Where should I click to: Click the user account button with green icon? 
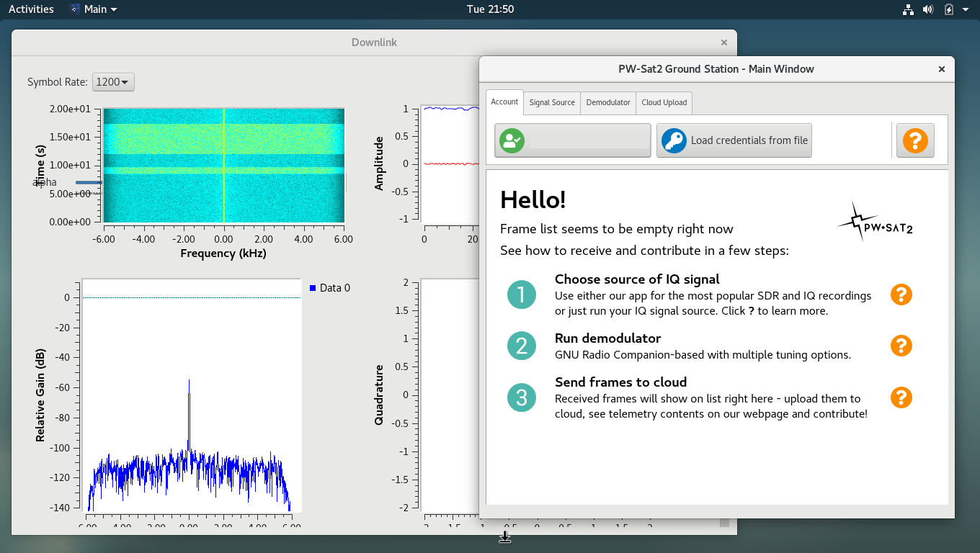click(573, 140)
